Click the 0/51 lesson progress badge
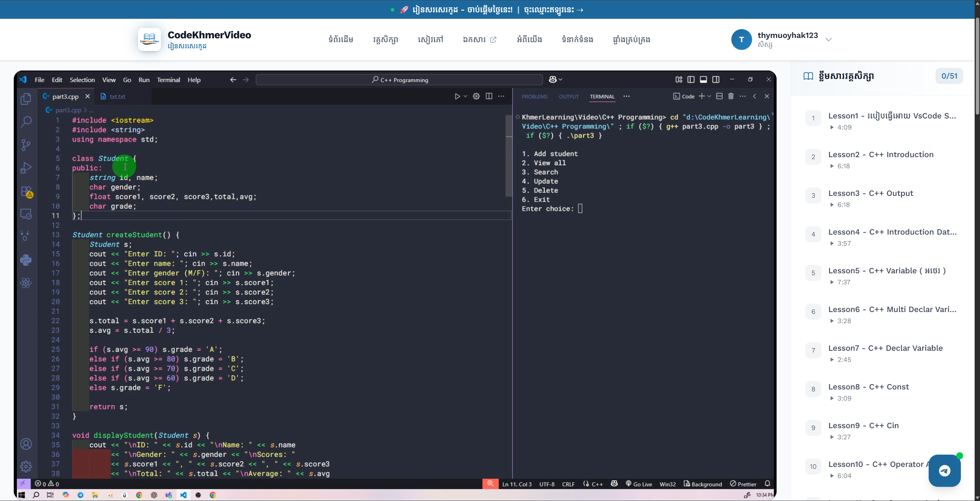Screen dimensions: 980x501 949,76
